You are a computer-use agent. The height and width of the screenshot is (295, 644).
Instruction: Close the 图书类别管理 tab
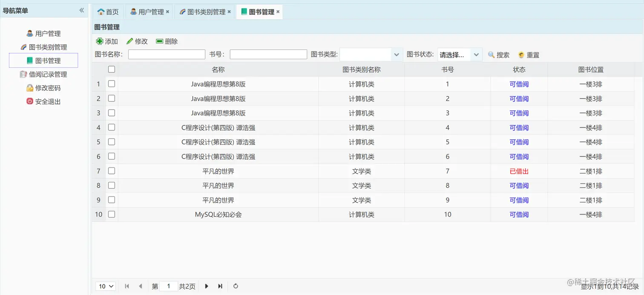(229, 12)
